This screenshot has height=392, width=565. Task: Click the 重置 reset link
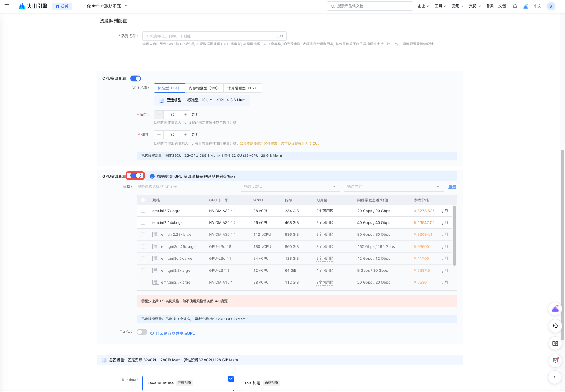coord(452,187)
